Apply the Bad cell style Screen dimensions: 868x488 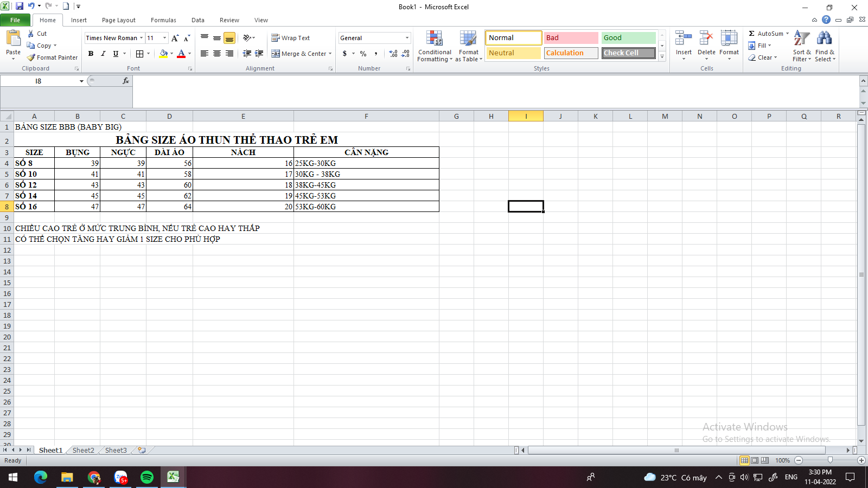(x=571, y=38)
